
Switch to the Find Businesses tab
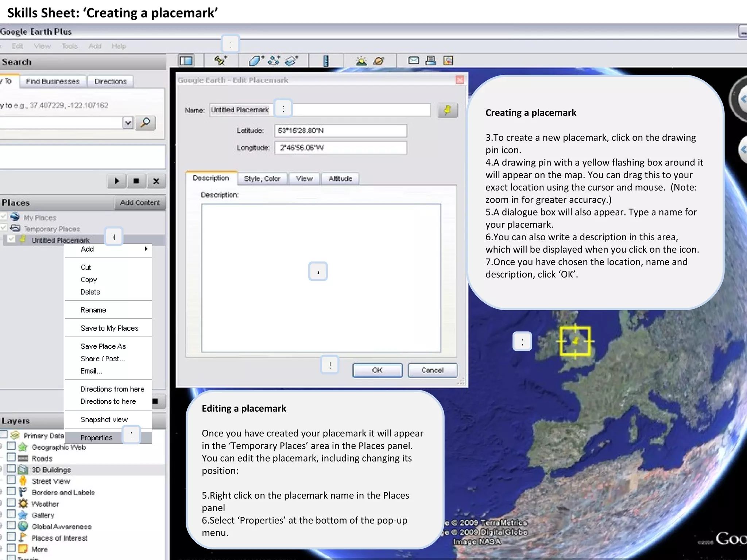pyautogui.click(x=53, y=81)
